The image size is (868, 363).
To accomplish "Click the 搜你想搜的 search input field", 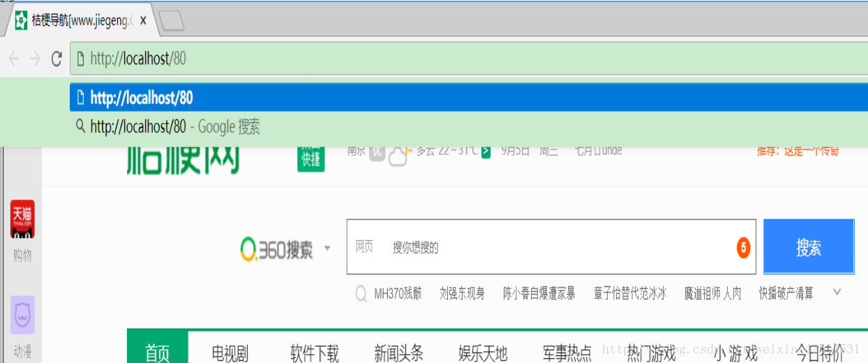I will 550,246.
